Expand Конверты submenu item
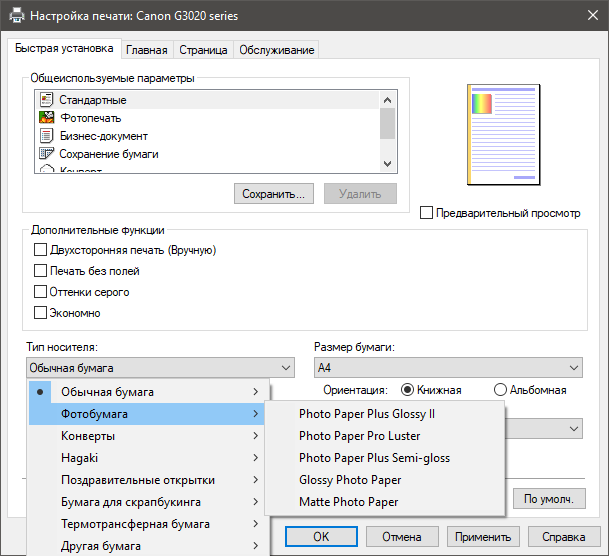Viewport: 609px width, 556px height. [x=146, y=436]
